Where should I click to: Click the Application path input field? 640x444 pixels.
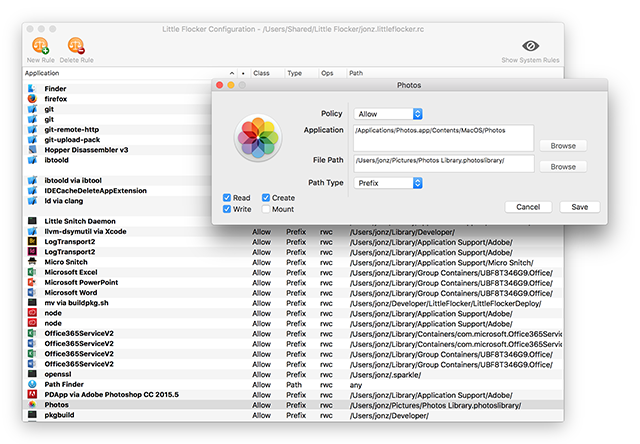tap(443, 138)
